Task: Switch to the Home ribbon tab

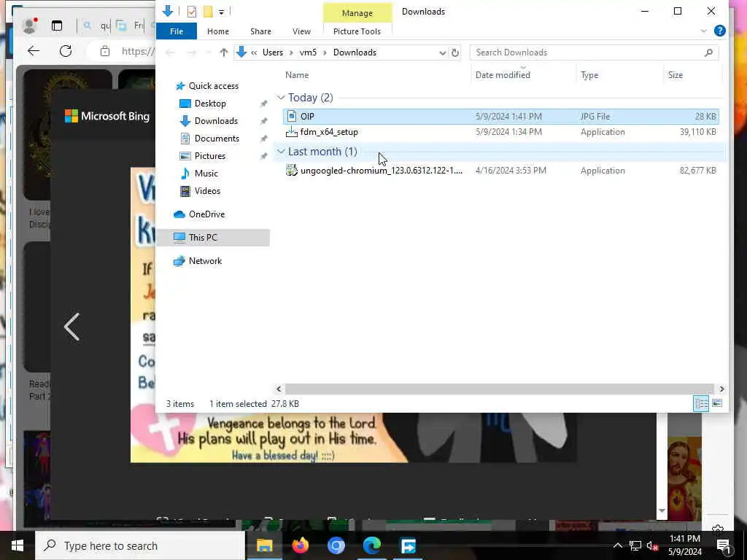Action: coord(217,31)
